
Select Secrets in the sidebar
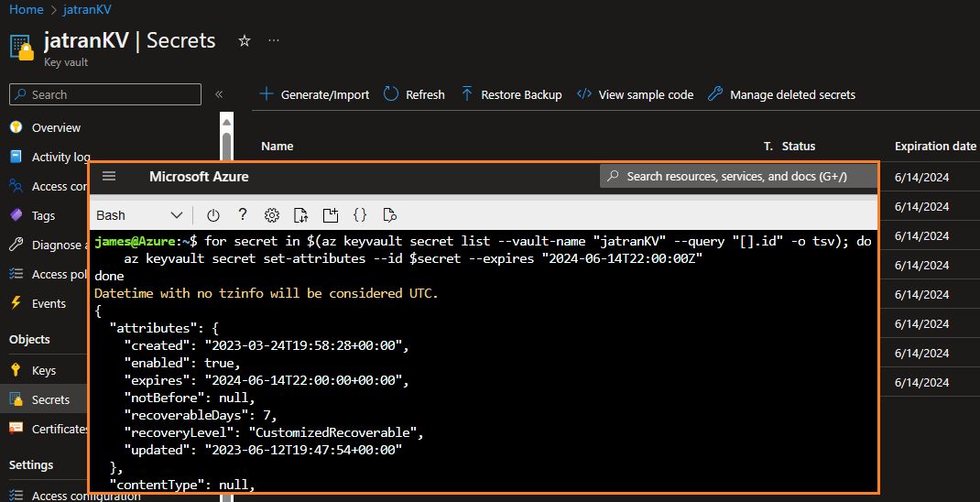pos(44,400)
